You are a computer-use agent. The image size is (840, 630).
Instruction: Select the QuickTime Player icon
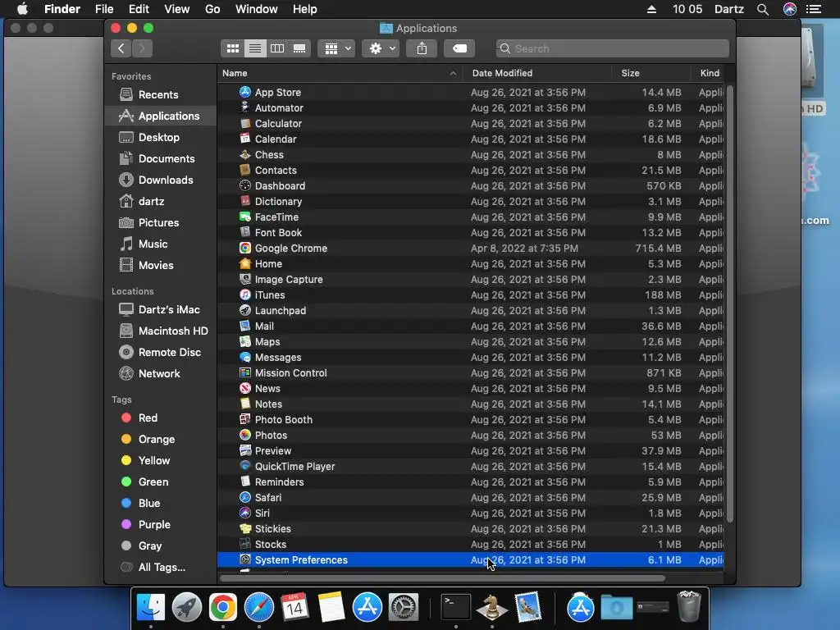[244, 466]
